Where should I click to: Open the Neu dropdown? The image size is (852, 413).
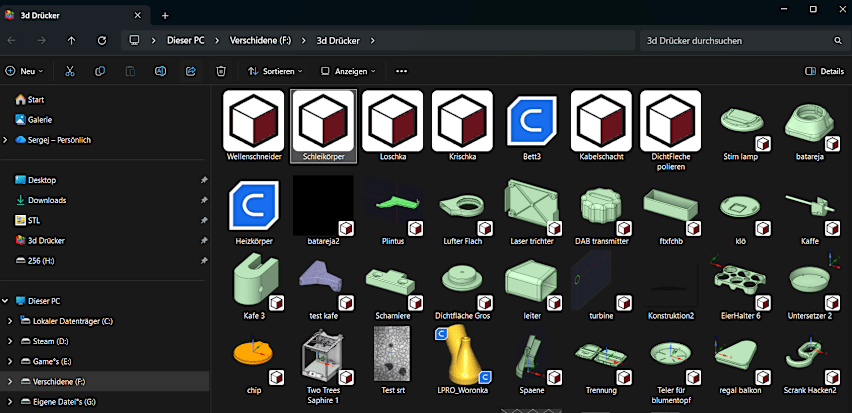pyautogui.click(x=24, y=71)
